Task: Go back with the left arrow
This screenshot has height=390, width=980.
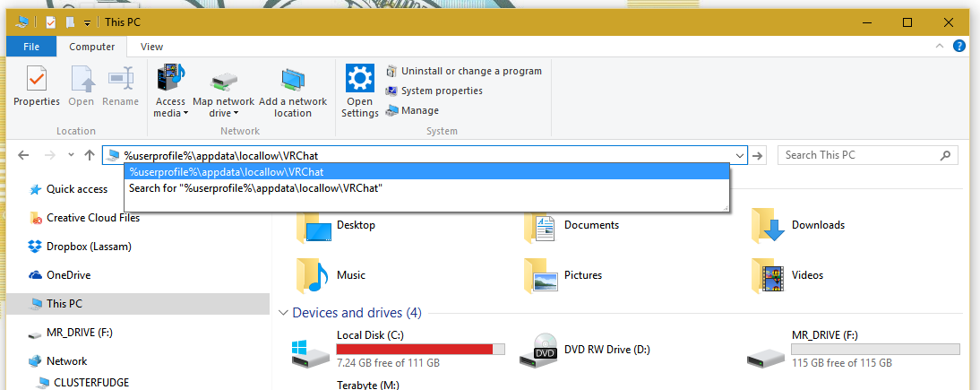Action: point(23,155)
